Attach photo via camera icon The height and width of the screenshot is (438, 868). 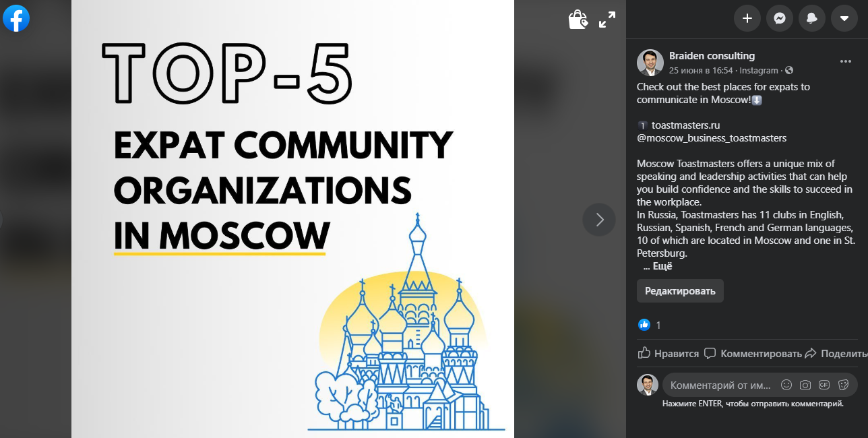click(x=805, y=385)
